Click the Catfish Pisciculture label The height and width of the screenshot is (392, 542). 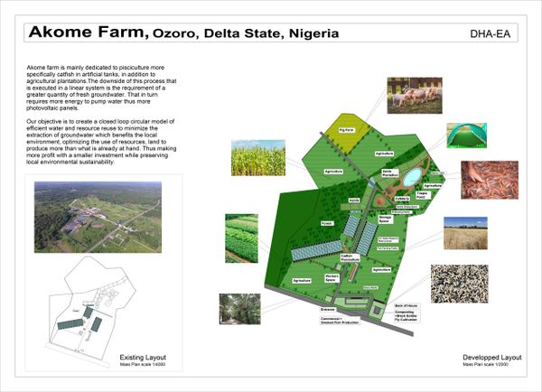point(351,257)
